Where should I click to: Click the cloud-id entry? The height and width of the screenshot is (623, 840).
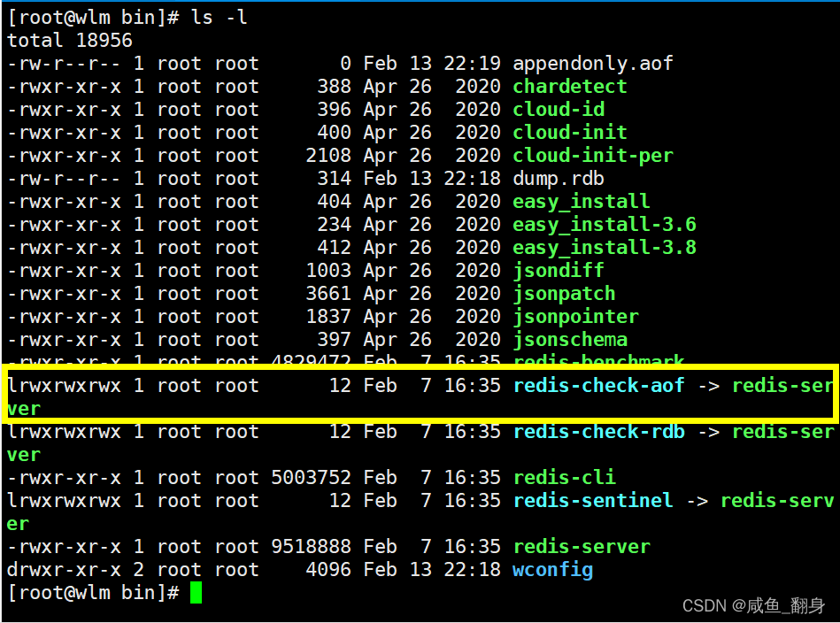point(559,110)
